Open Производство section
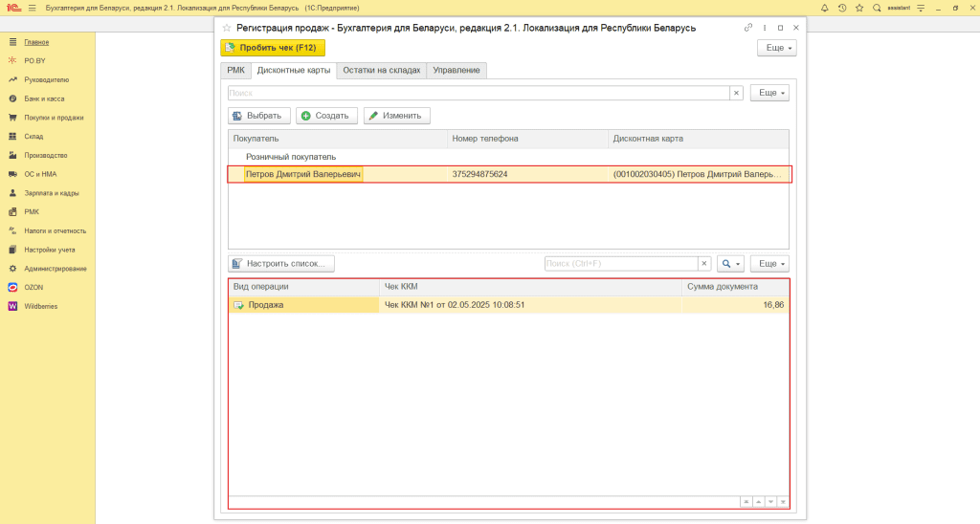 pos(46,155)
